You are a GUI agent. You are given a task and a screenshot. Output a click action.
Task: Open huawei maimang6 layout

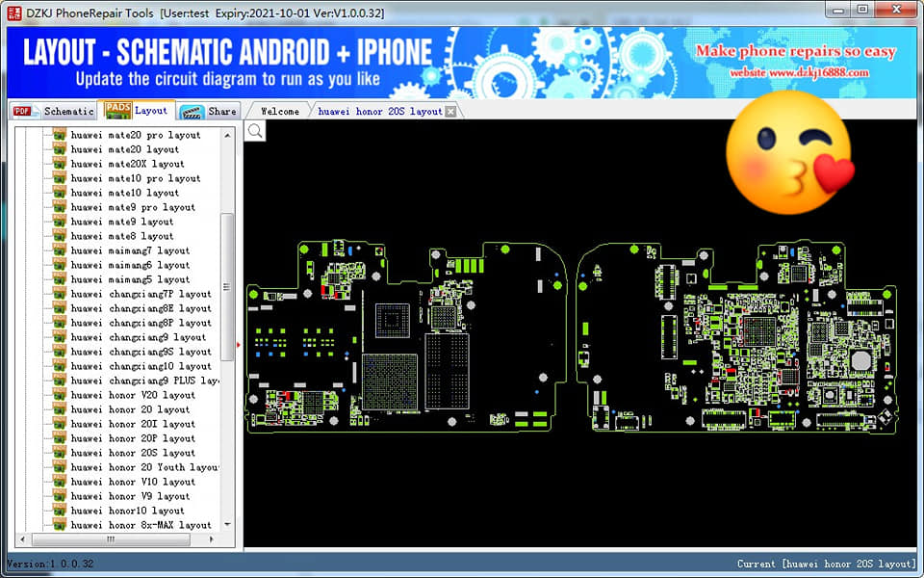pos(130,265)
